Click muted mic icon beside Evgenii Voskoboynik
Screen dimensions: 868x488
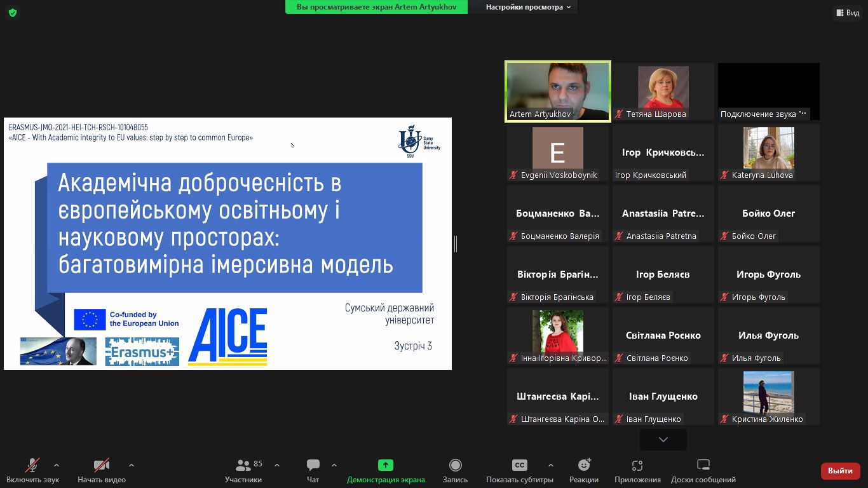514,175
